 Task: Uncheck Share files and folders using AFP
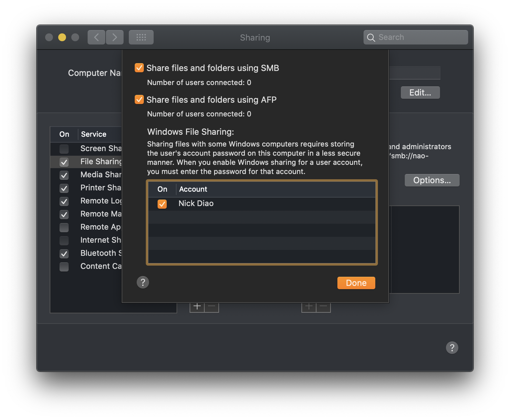point(139,99)
